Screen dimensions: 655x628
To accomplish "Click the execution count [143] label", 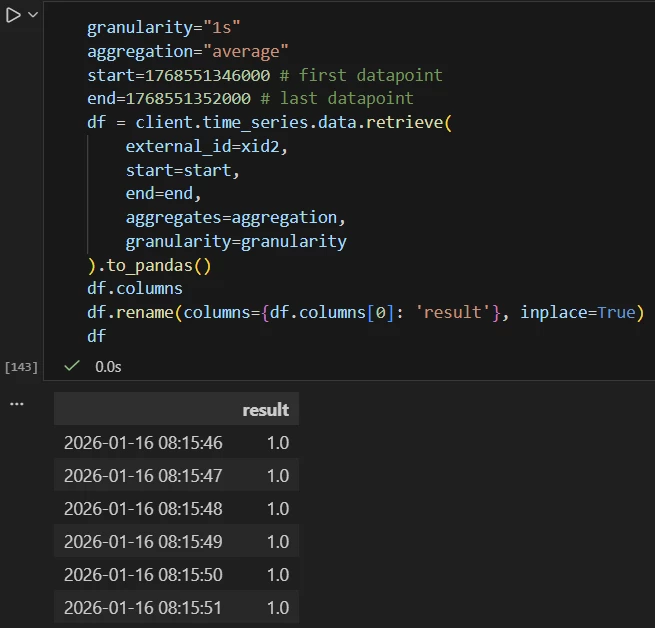I will [x=21, y=367].
